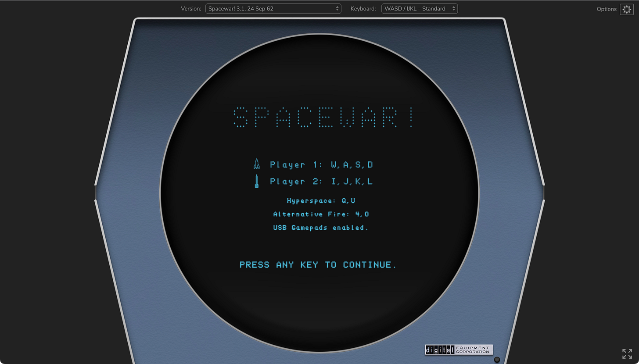This screenshot has height=364, width=639.
Task: Click "PRESS ANY KEY TO CONTINUE." text
Action: click(318, 264)
